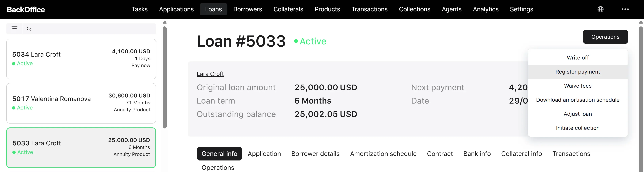Screen dimensions: 644x172
Task: Go to Collections in top navigation
Action: point(415,9)
